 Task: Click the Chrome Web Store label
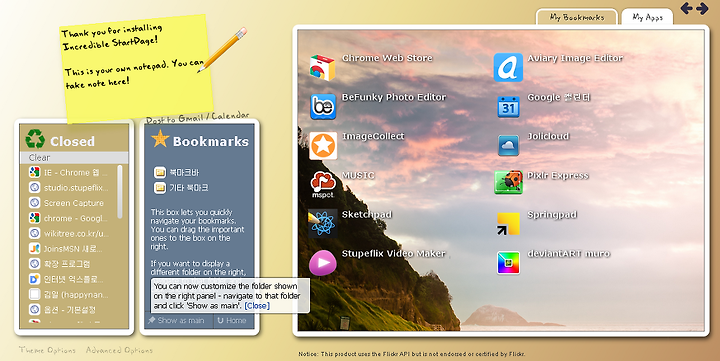(387, 58)
